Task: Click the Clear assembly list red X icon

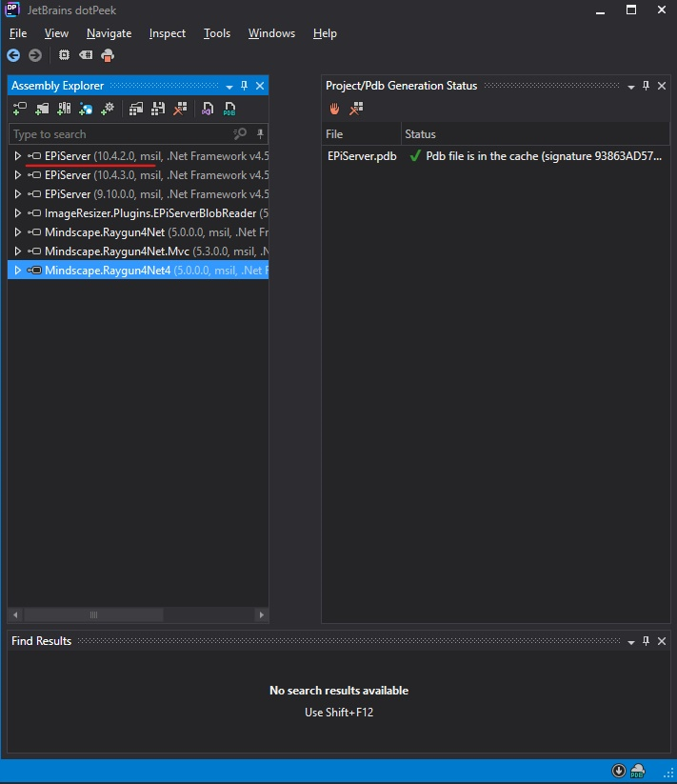Action: (180, 109)
